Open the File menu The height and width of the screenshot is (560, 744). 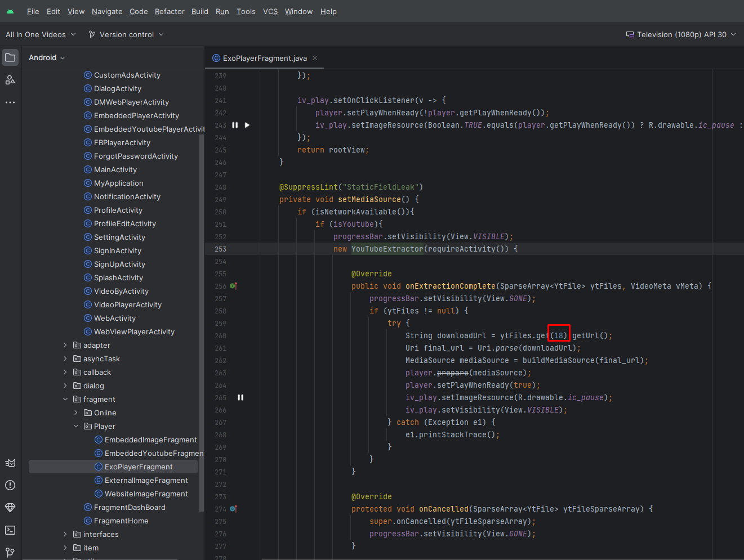33,11
